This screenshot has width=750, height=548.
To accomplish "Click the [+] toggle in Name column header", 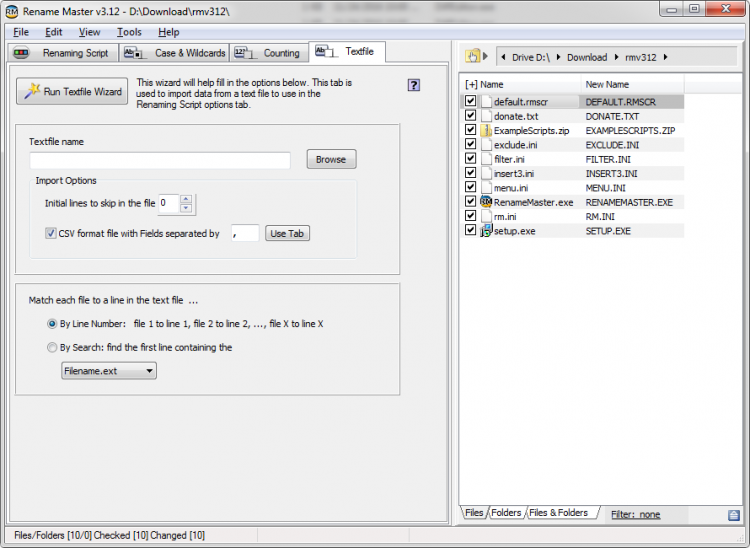I will point(471,85).
